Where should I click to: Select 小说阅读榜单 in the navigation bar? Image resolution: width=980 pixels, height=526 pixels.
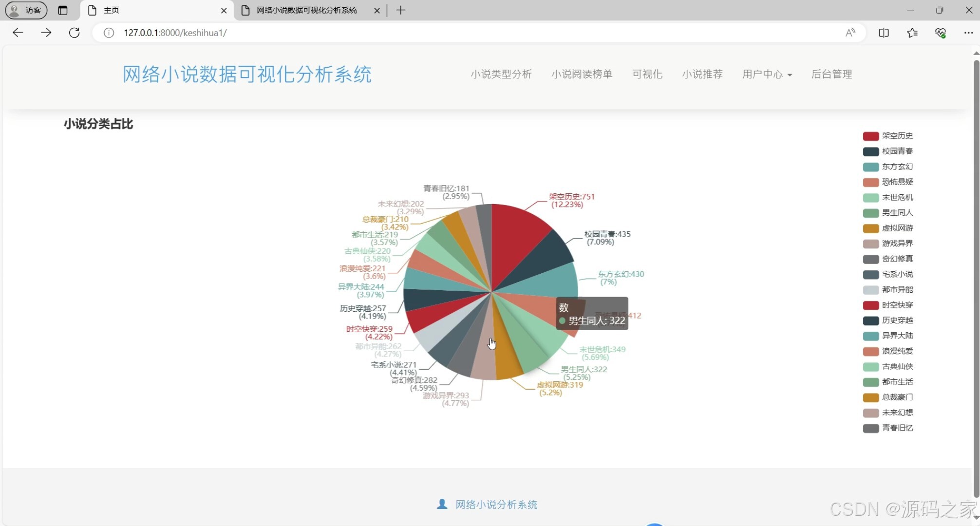pyautogui.click(x=582, y=74)
